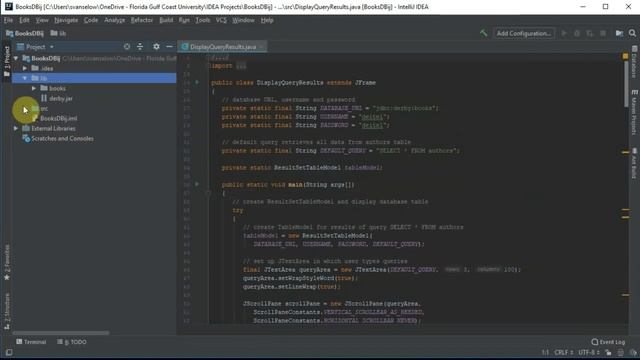Open the Ant Build side tab
This screenshot has width=640, height=360.
635,163
